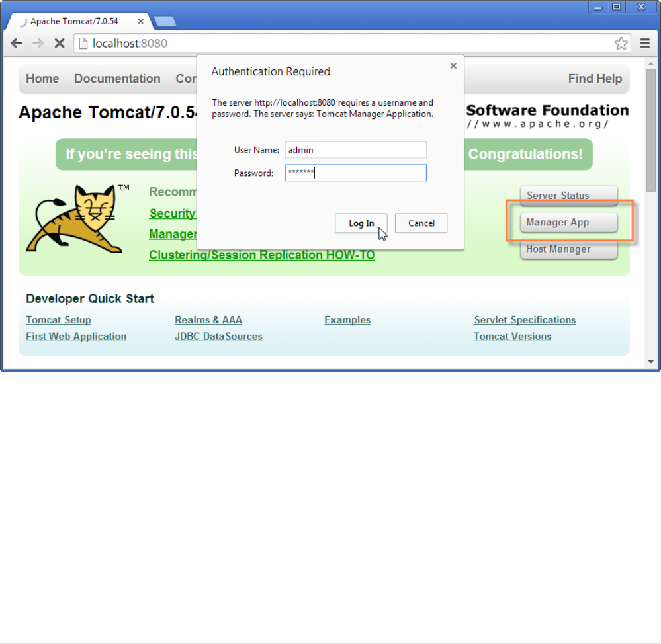Image resolution: width=661 pixels, height=644 pixels.
Task: Click the vertical scrollbar thumb
Action: coord(651,130)
